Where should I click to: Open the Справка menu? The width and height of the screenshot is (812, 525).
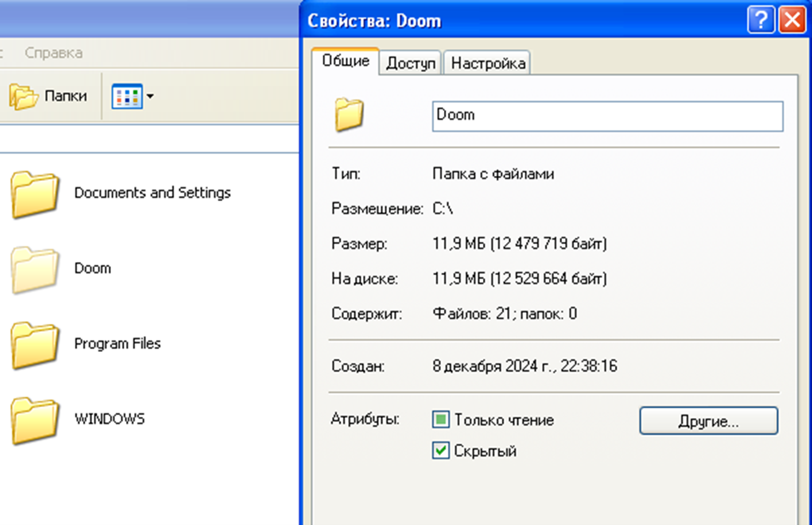click(x=54, y=53)
